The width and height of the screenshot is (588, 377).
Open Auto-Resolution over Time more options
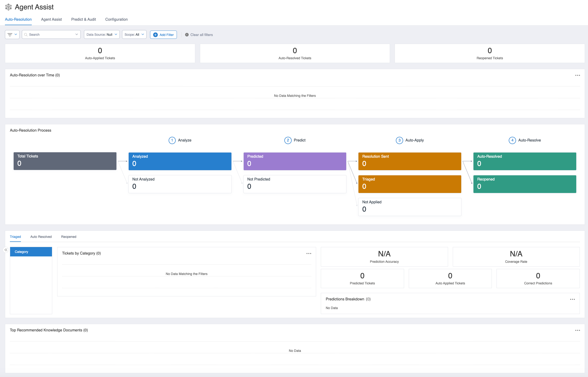click(577, 75)
